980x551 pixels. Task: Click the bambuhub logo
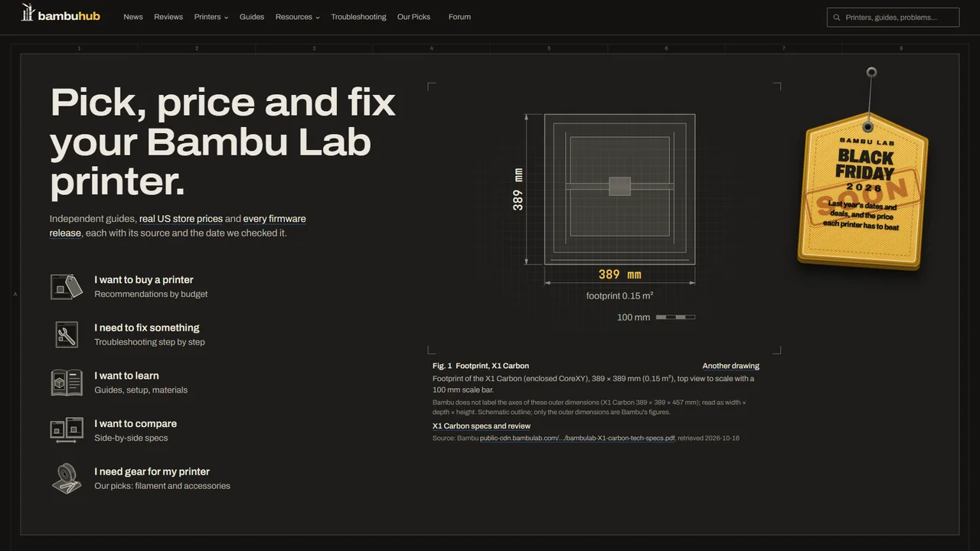pos(60,13)
